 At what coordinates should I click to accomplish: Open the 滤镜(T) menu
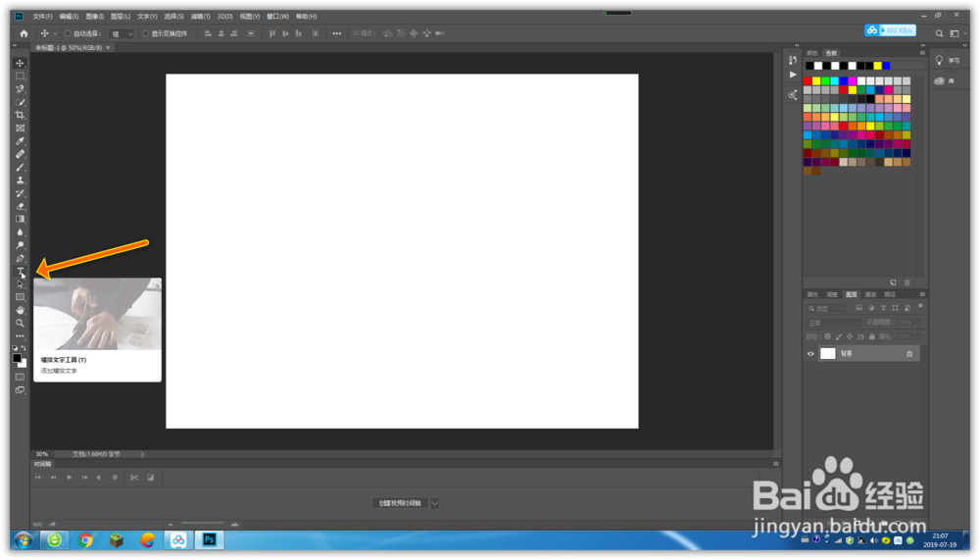[201, 17]
